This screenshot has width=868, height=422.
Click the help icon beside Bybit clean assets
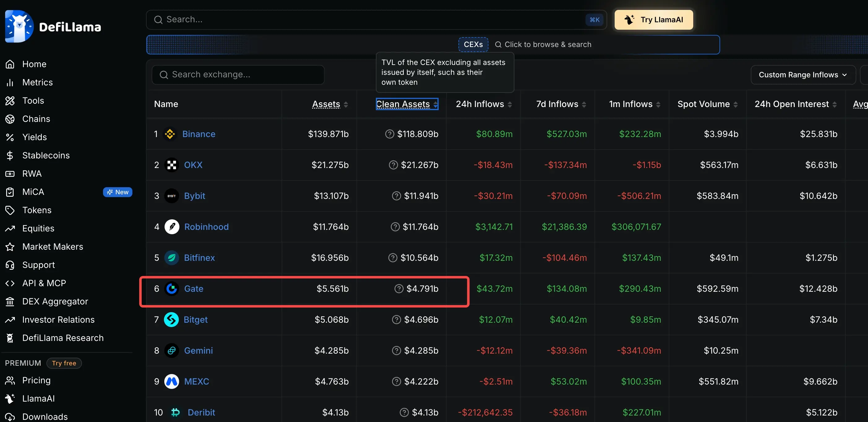coord(396,196)
